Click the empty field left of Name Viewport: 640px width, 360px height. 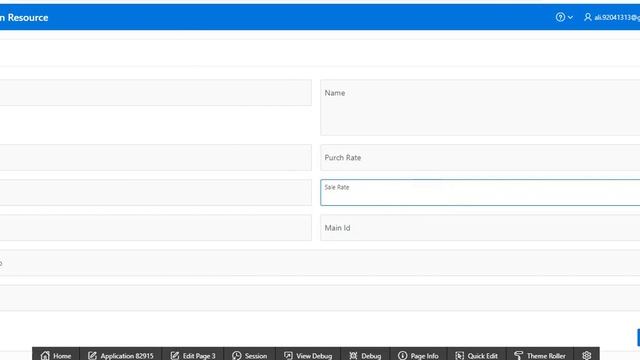pos(156,93)
